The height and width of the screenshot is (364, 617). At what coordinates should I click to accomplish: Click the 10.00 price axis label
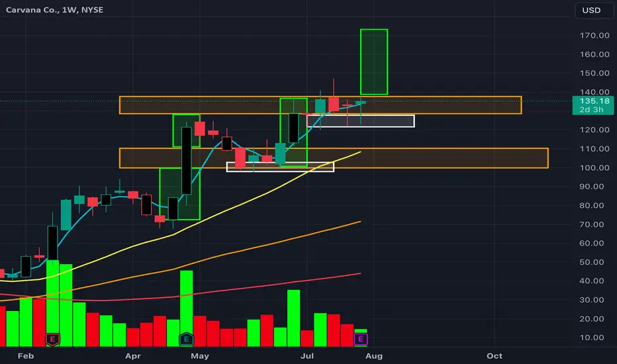click(591, 338)
